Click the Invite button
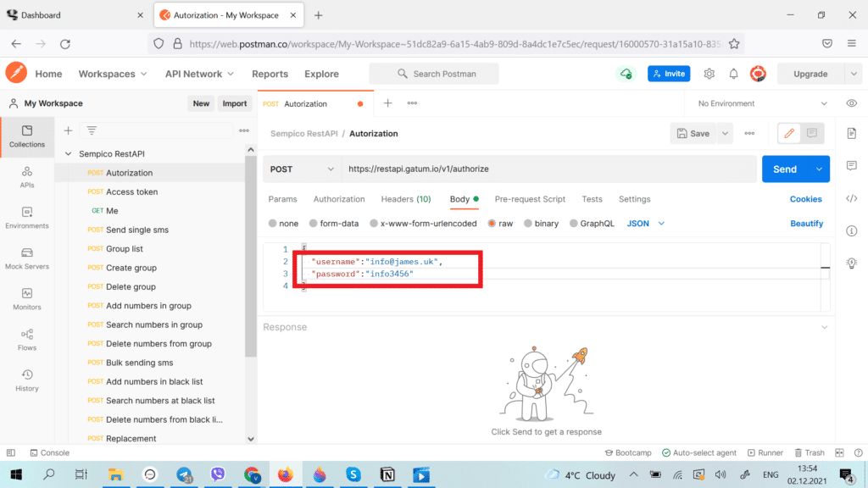The image size is (868, 488). 669,74
